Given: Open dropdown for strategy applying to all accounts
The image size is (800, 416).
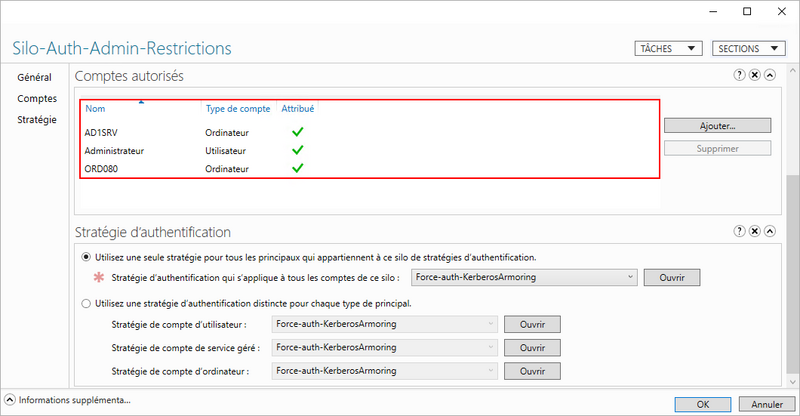Looking at the screenshot, I should (524, 277).
